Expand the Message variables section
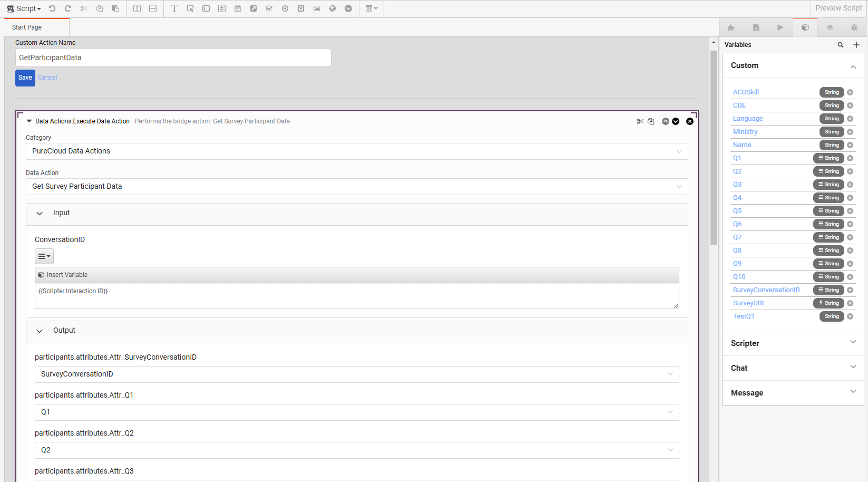Image resolution: width=868 pixels, height=482 pixels. 853,392
